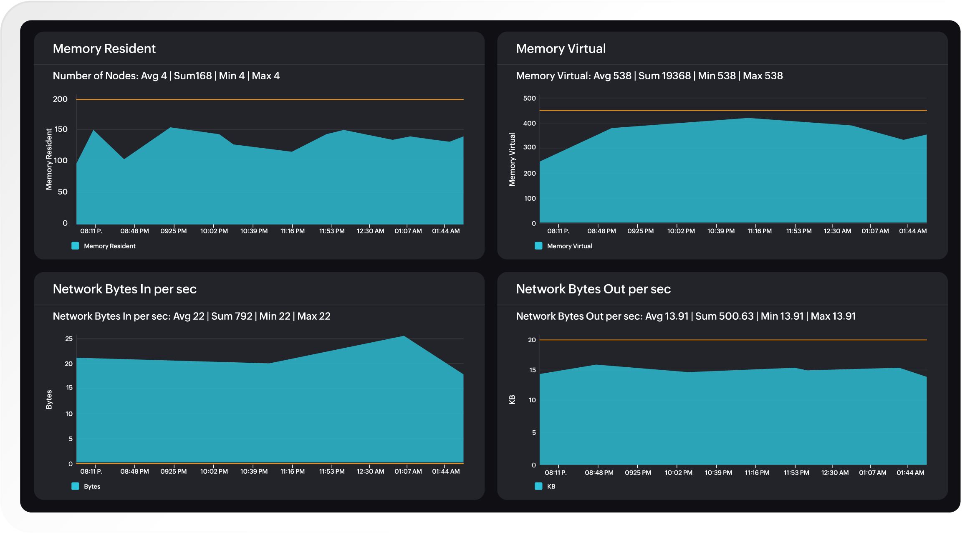Click the KB legend swatch
Screen dimensions: 980x533
539,486
